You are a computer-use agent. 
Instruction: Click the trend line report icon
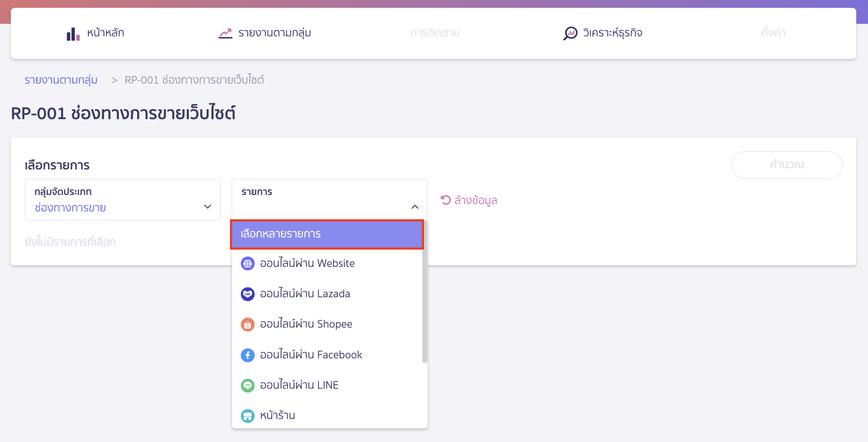[x=225, y=33]
